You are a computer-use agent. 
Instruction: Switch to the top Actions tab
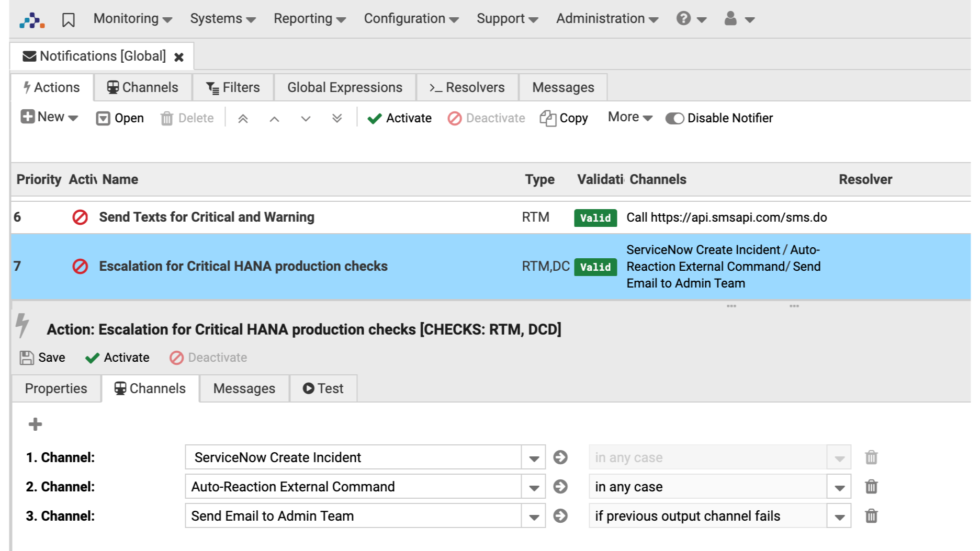52,87
